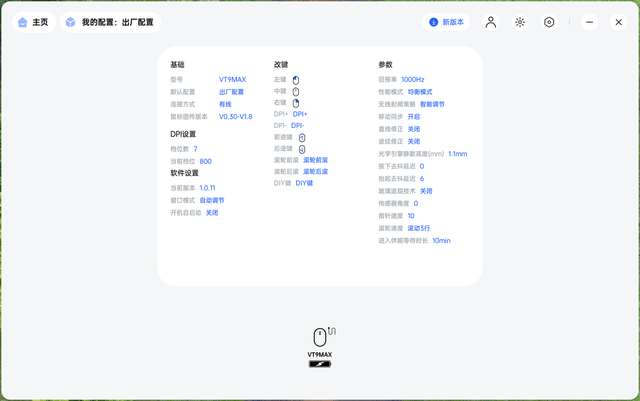Click the 基础 section heading
This screenshot has height=401, width=640.
[x=177, y=65]
